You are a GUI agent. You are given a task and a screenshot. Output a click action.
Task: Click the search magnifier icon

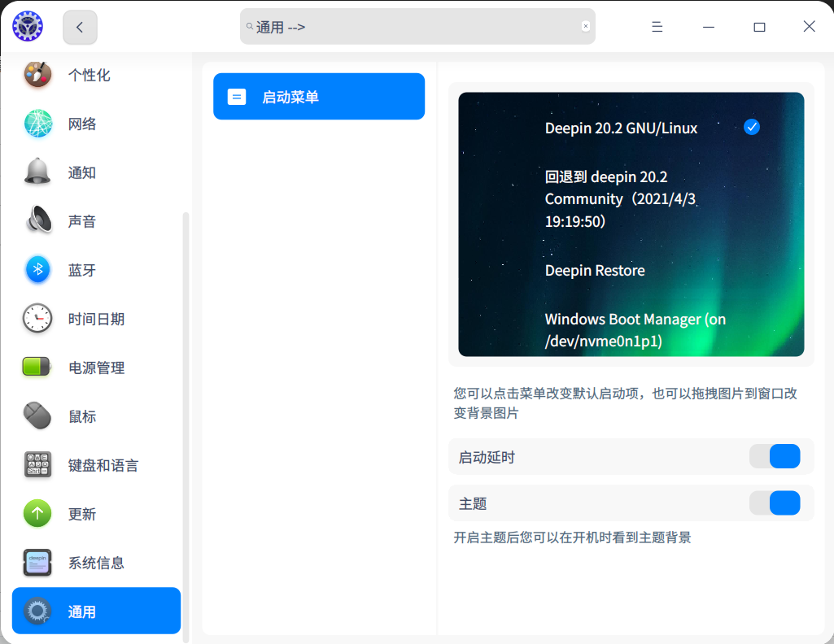pyautogui.click(x=250, y=26)
